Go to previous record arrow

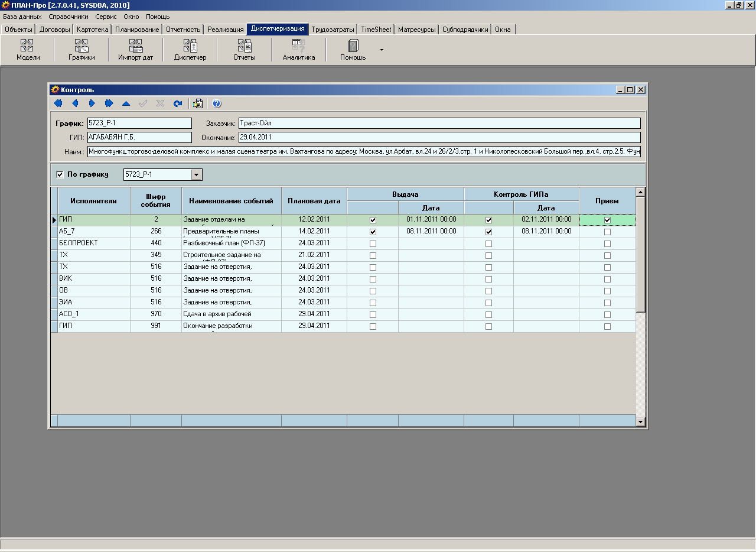pyautogui.click(x=75, y=103)
